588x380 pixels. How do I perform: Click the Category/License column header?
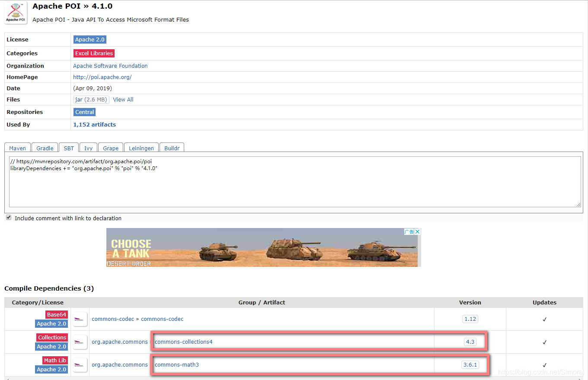[x=38, y=303]
